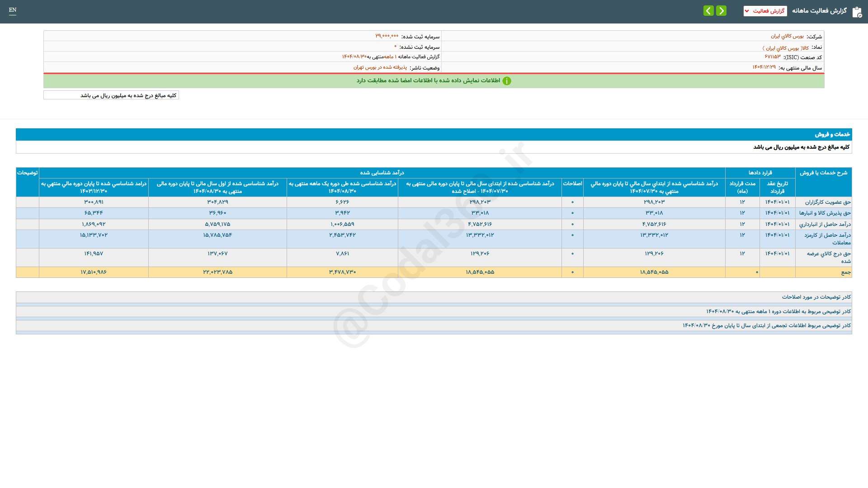
Task: Click the green left-arrow navigation button
Action: 708,11
